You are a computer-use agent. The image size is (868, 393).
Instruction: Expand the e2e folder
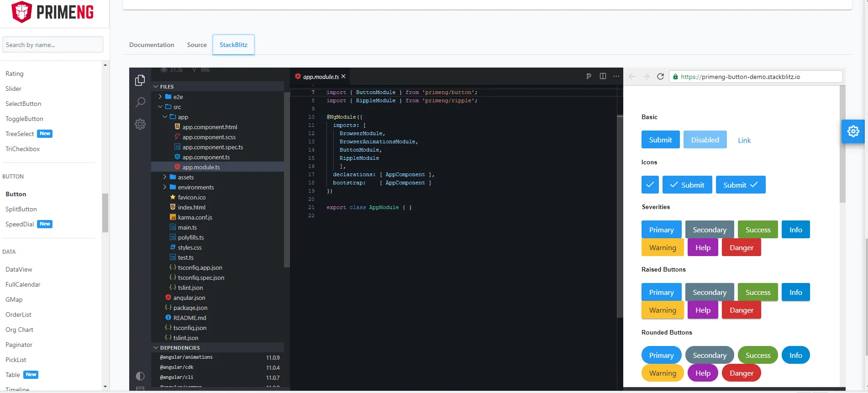click(x=160, y=97)
